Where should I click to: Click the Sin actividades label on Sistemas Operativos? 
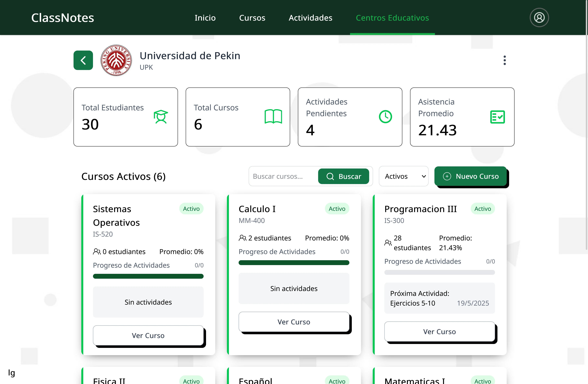(x=148, y=302)
